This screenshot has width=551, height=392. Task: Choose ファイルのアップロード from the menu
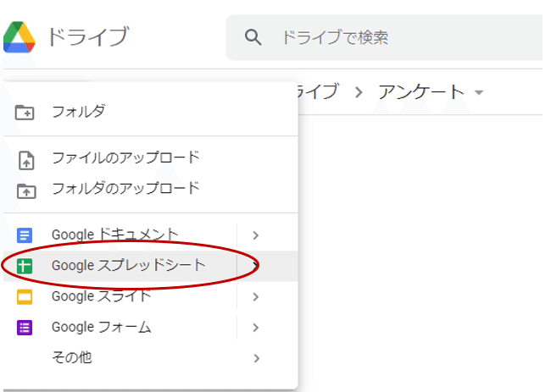point(150,157)
